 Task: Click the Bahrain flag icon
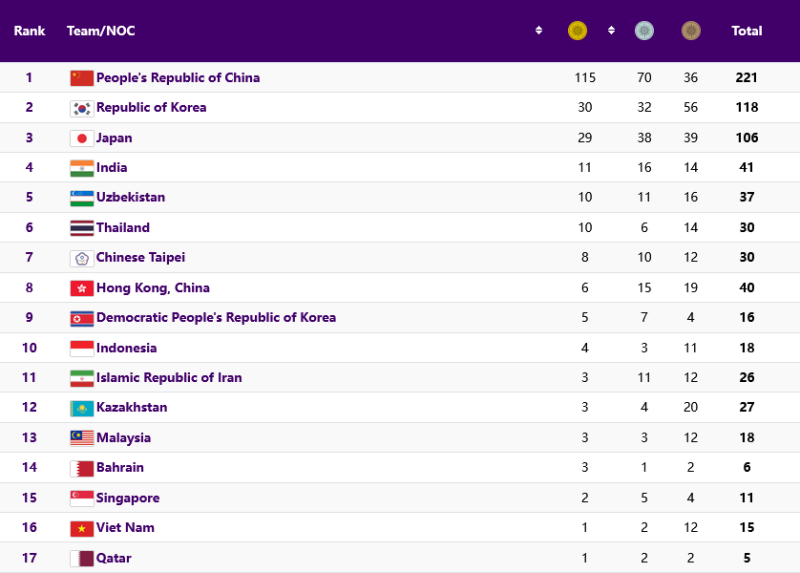coord(82,468)
